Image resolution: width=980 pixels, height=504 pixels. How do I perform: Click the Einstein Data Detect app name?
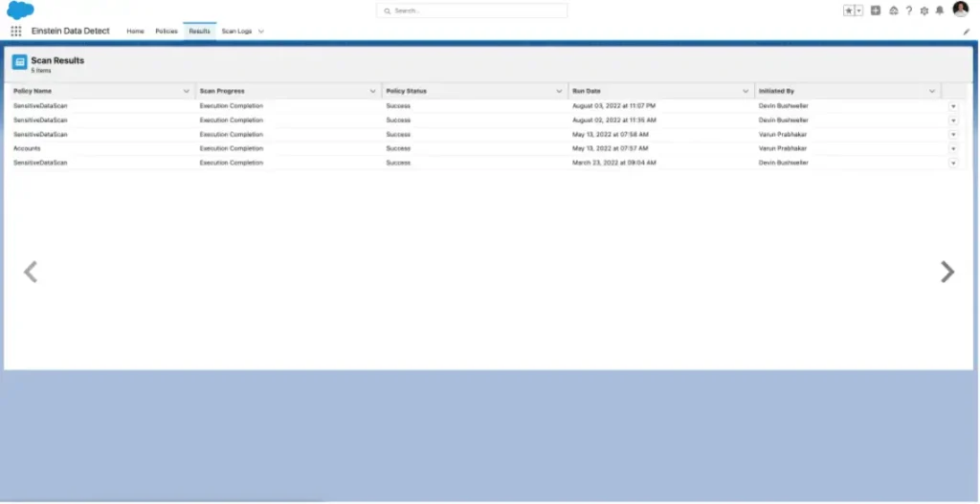(71, 32)
